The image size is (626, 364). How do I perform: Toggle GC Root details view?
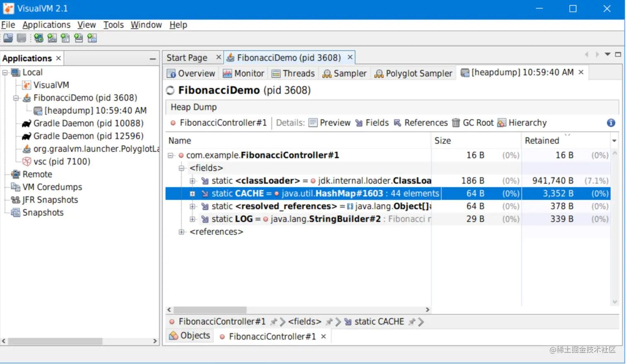[x=473, y=123]
